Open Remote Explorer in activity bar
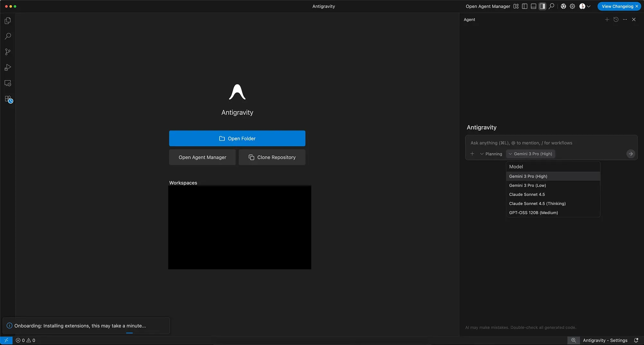The image size is (644, 345). coord(8,83)
